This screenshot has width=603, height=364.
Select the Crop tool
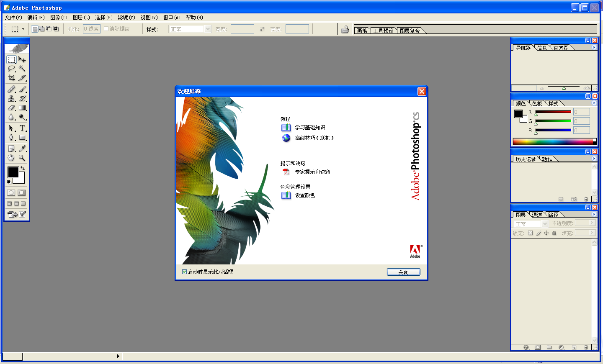tap(11, 78)
